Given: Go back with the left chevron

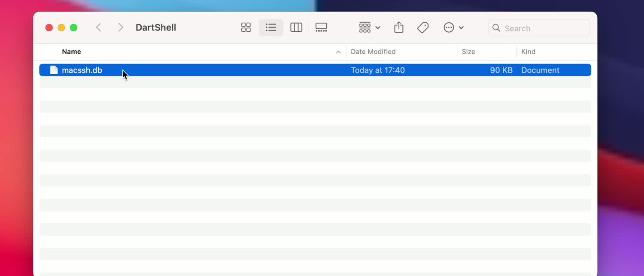Looking at the screenshot, I should (99, 27).
